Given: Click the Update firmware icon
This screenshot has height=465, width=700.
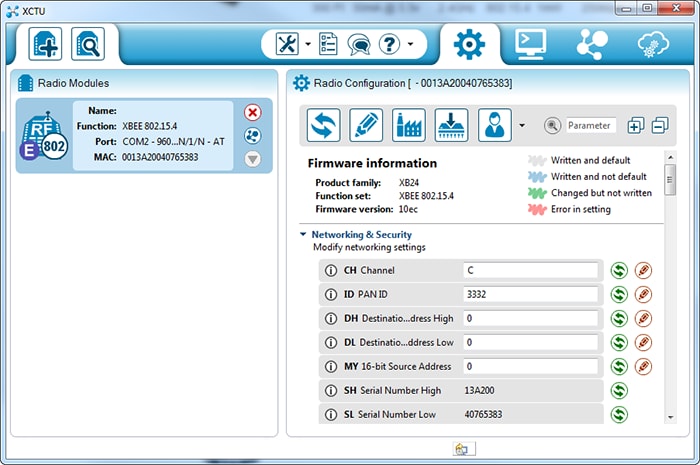Looking at the screenshot, I should (450, 126).
